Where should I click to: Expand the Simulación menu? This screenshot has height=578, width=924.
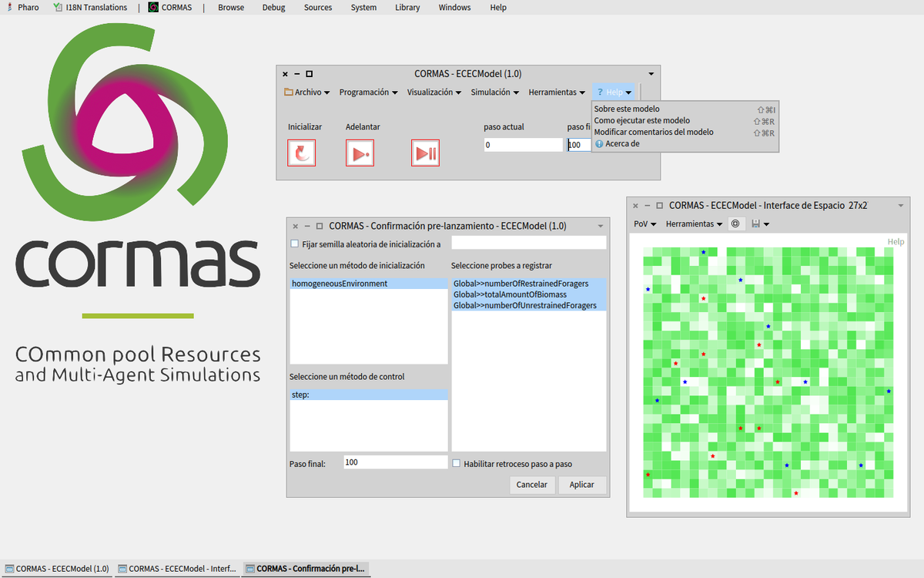point(495,92)
